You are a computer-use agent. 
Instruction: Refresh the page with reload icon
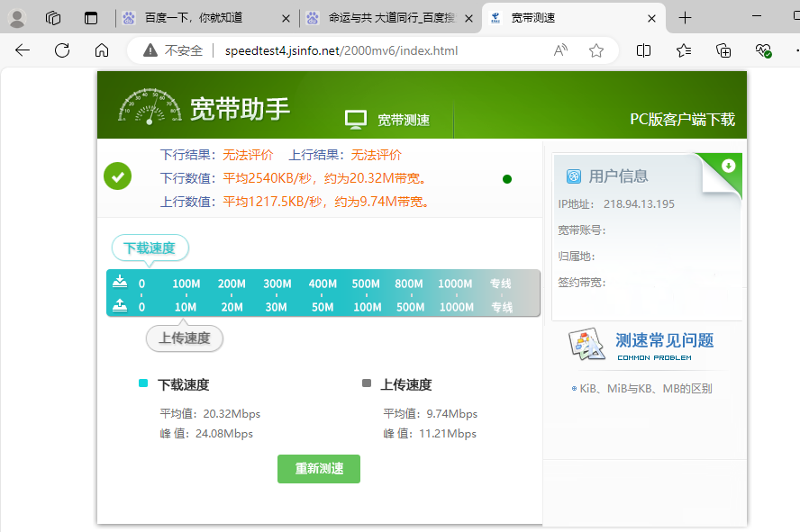[62, 50]
